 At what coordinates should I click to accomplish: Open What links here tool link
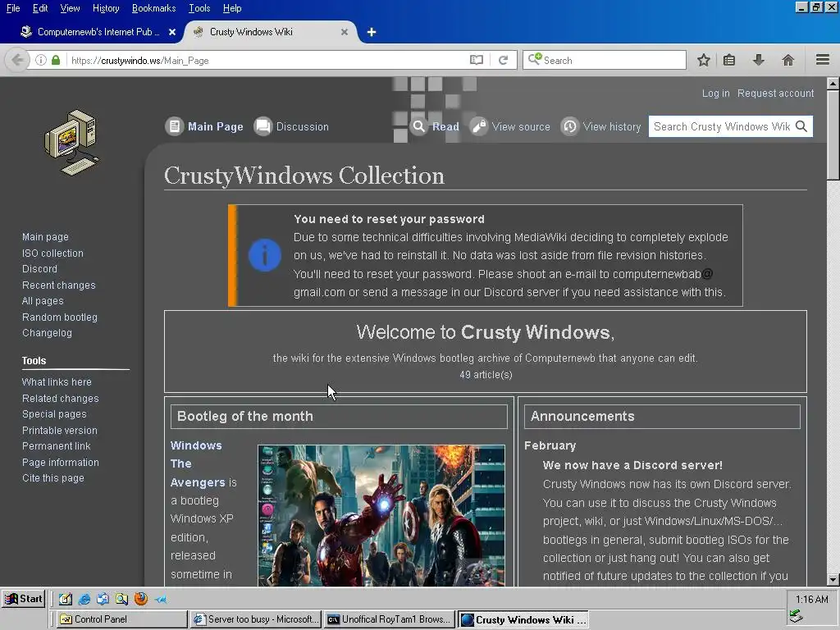click(57, 382)
